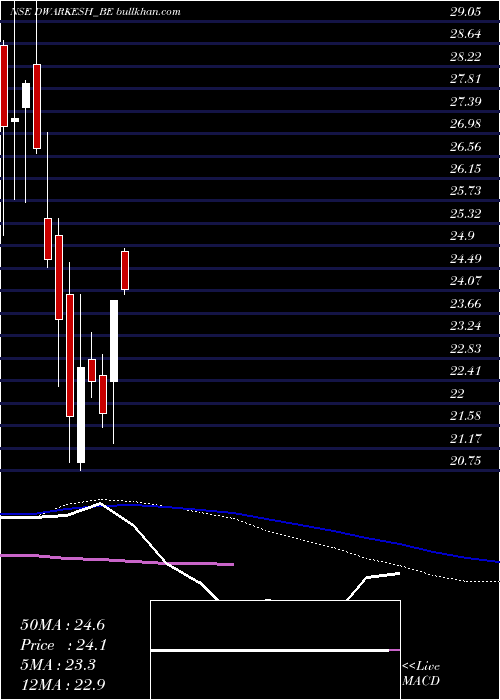Screen dimensions: 500x700
Task: Click the 12MA : 22.9 readout
Action: (62, 684)
